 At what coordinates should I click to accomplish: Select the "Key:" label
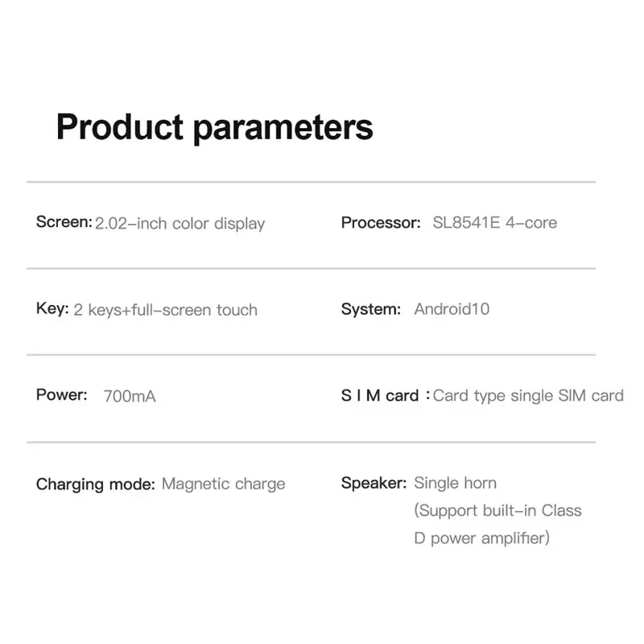click(x=52, y=309)
